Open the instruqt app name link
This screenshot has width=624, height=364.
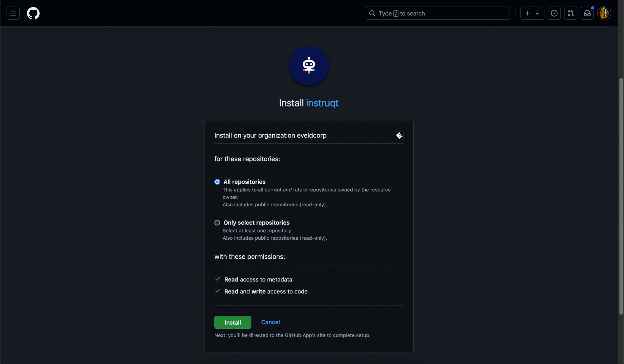pyautogui.click(x=322, y=103)
